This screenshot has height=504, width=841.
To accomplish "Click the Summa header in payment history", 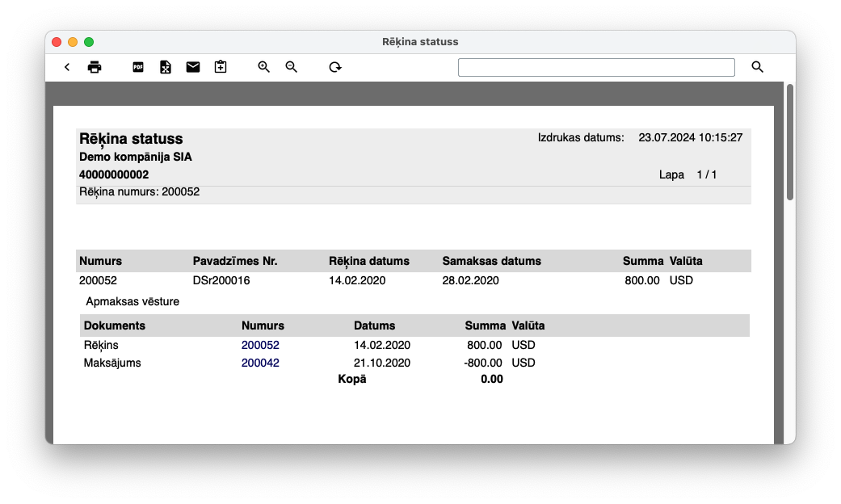I will (484, 325).
